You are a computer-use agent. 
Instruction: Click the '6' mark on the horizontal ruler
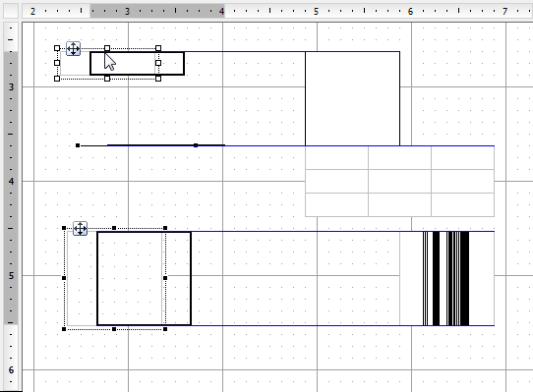tap(410, 12)
